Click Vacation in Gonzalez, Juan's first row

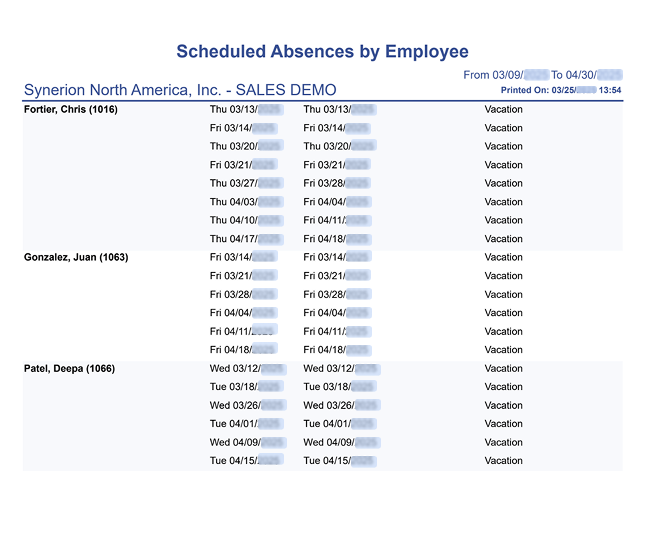pos(503,257)
